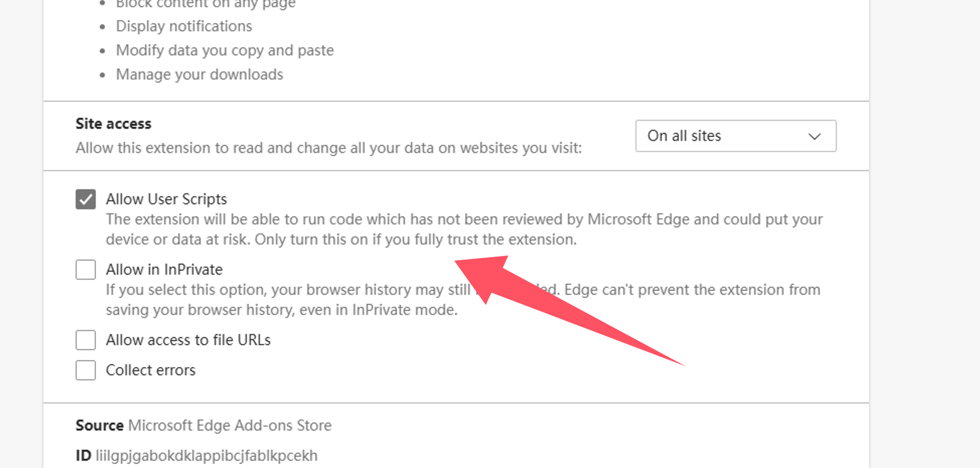Click the Manage your downloads permission entry
Image resolution: width=980 pixels, height=468 pixels.
[x=199, y=74]
